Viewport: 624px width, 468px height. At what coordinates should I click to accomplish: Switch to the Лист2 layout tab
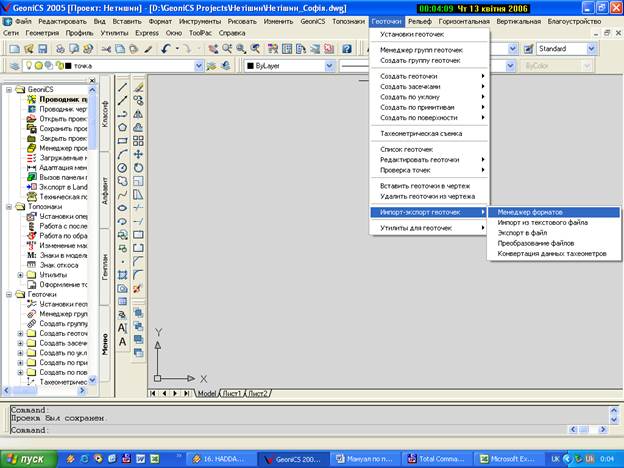258,393
